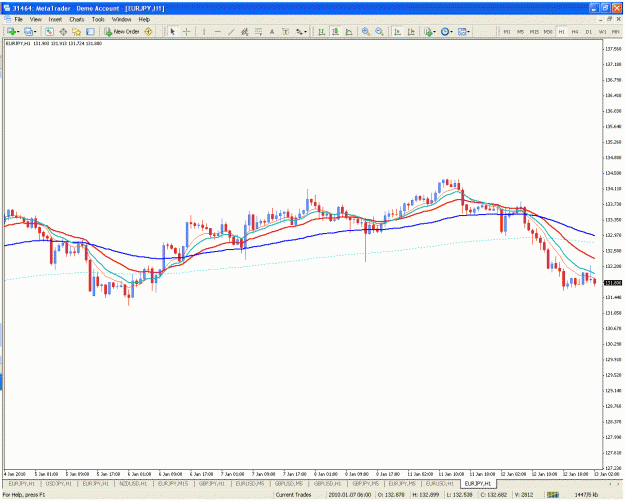Toggle the Data Window icon
The height and width of the screenshot is (501, 625).
click(x=63, y=31)
